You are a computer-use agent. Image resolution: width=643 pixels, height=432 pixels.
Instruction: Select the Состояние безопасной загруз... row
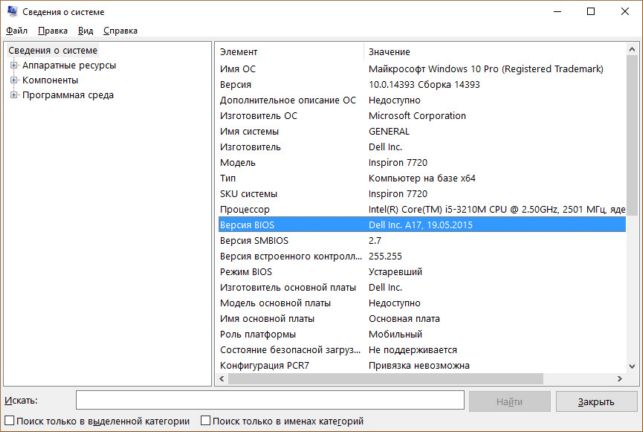click(x=422, y=350)
